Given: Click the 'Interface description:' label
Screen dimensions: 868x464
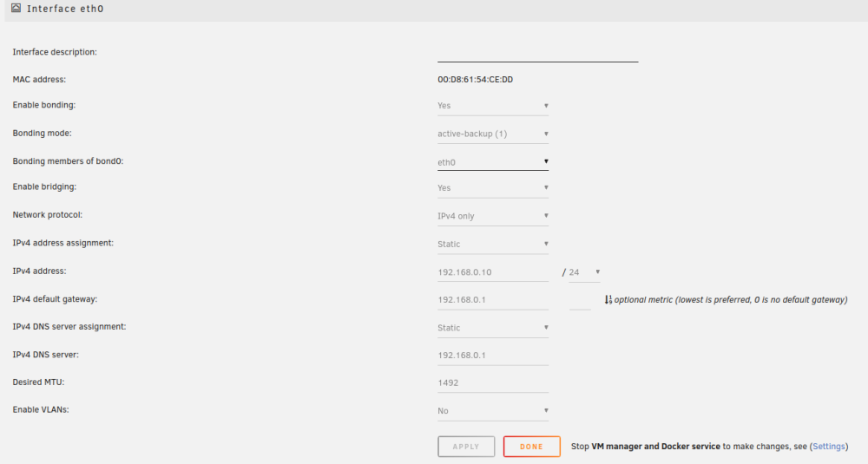Looking at the screenshot, I should pyautogui.click(x=55, y=52).
